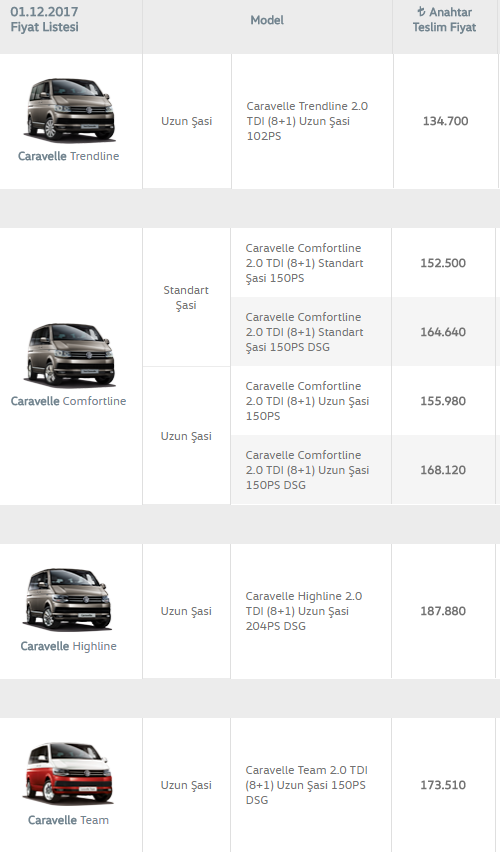Select the 187.880 Highline price
The image size is (500, 852).
point(443,611)
